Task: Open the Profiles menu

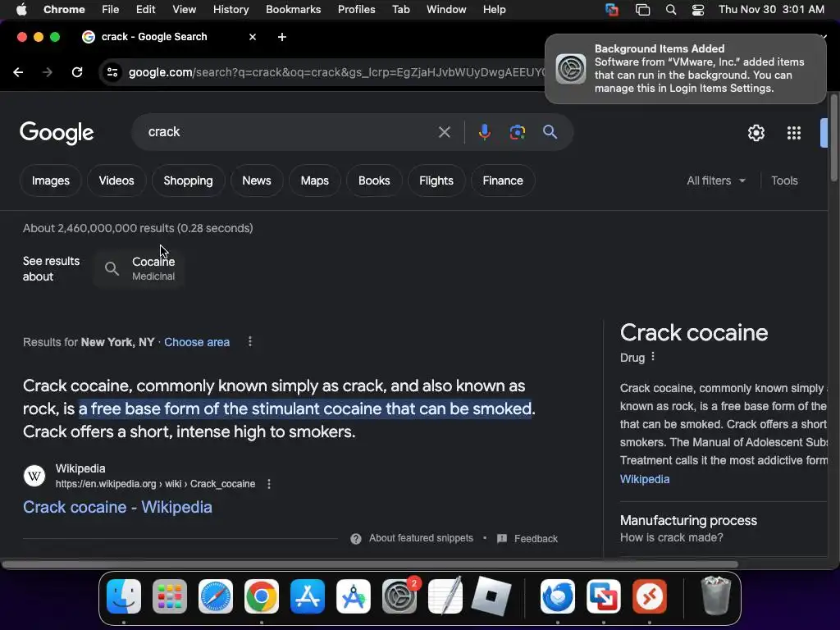Action: (x=356, y=10)
